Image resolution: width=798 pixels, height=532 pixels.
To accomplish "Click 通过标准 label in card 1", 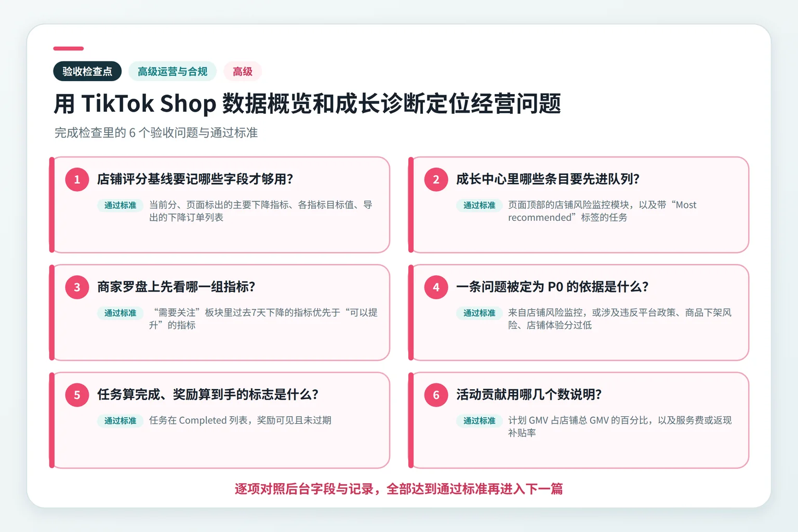I will click(120, 205).
